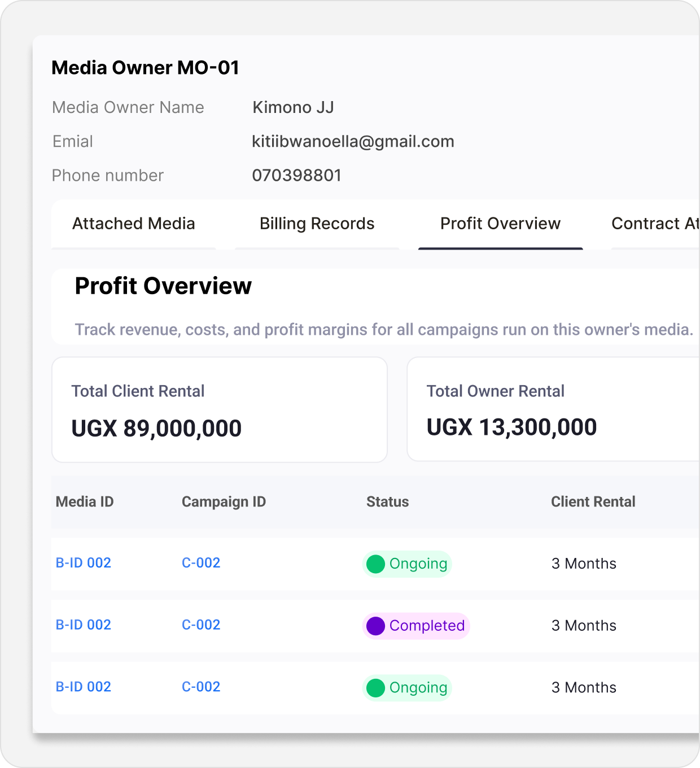
Task: Click the green Ongoing dot in the last row
Action: pyautogui.click(x=375, y=688)
